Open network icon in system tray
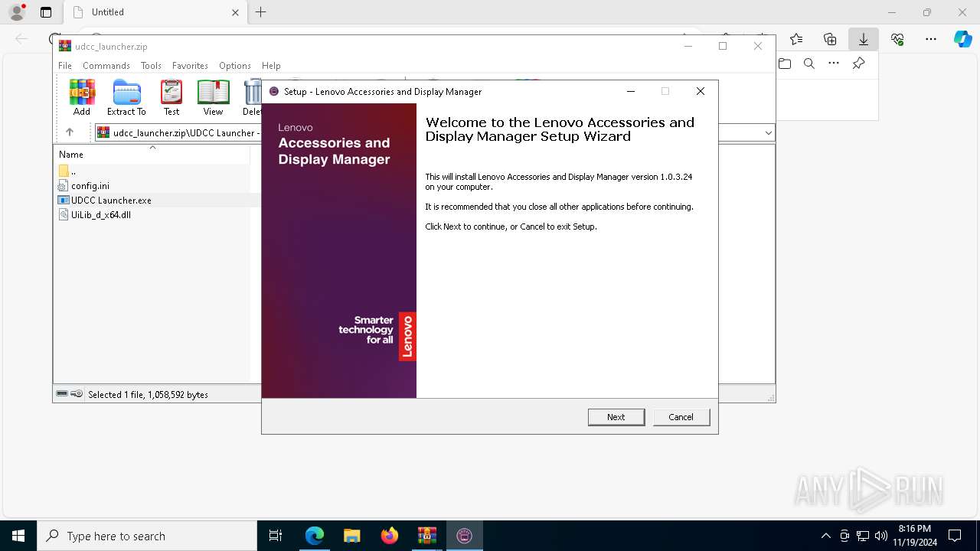980x551 pixels. [x=863, y=536]
